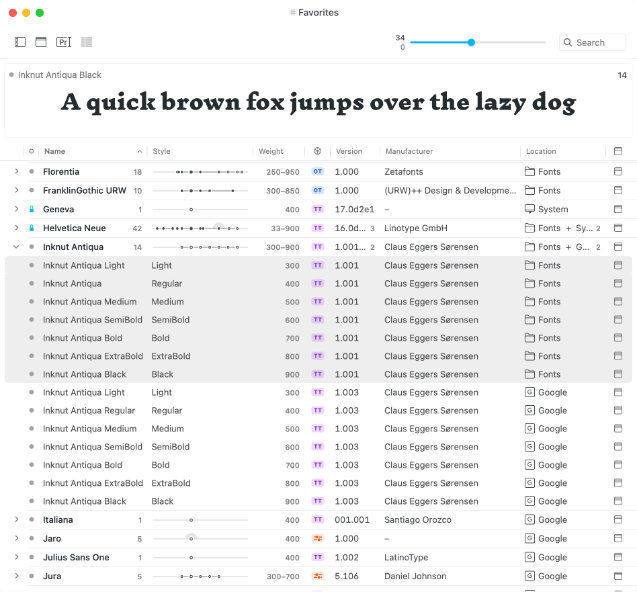Expand the Helvetica Neue family
Image resolution: width=637 pixels, height=592 pixels.
[16, 228]
